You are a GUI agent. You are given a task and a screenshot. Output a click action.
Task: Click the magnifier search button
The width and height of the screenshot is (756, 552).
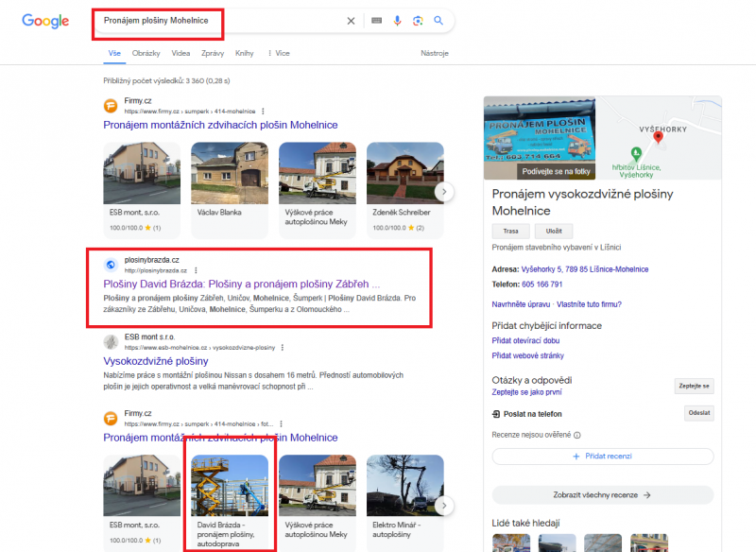438,20
